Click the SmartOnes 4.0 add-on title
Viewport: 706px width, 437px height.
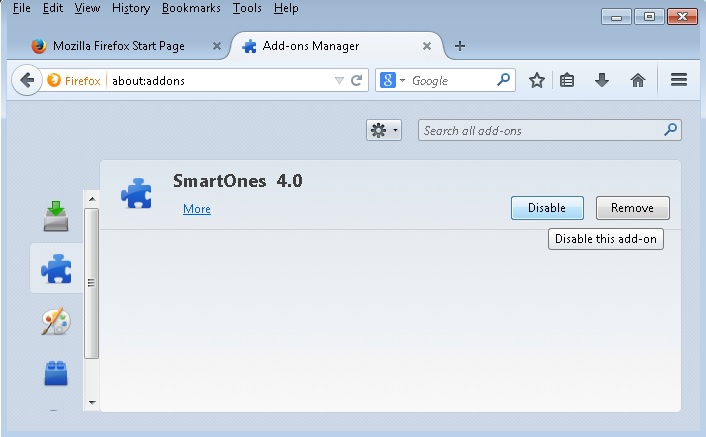[238, 181]
